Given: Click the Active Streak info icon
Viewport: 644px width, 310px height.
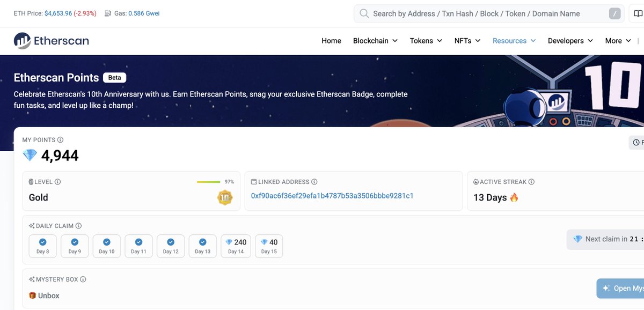Looking at the screenshot, I should click(532, 182).
